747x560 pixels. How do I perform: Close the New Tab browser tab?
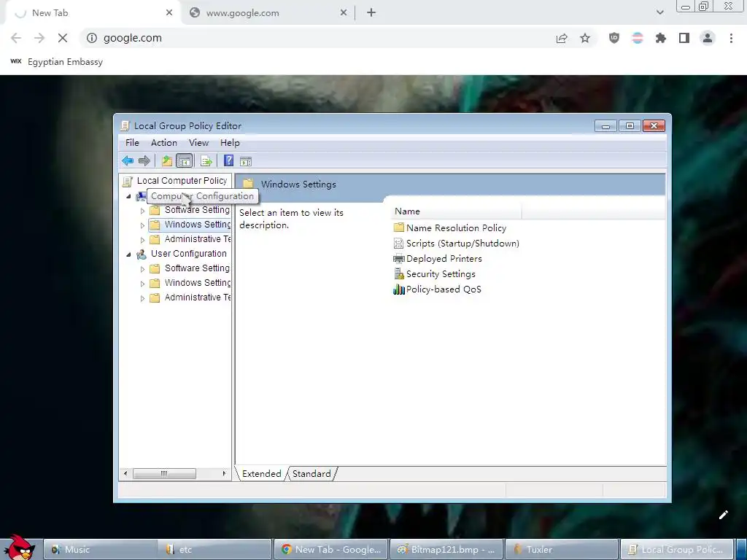point(169,13)
